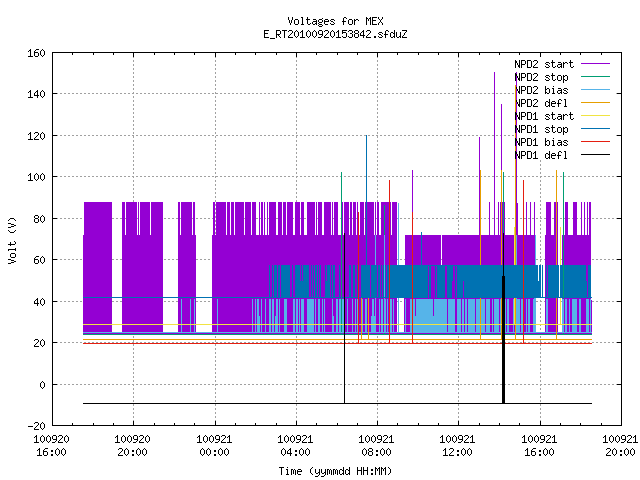640x480 pixels.
Task: Select the NPD1 start legend label
Action: pyautogui.click(x=544, y=116)
